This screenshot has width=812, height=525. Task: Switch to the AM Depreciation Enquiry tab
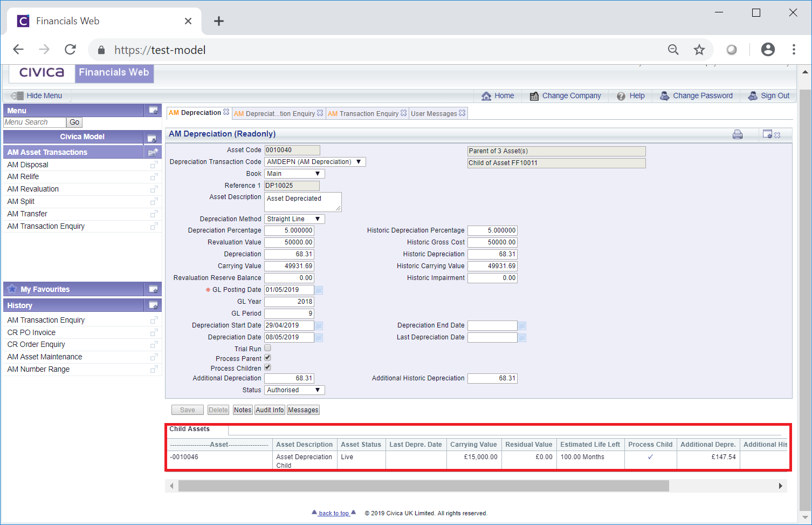(274, 114)
